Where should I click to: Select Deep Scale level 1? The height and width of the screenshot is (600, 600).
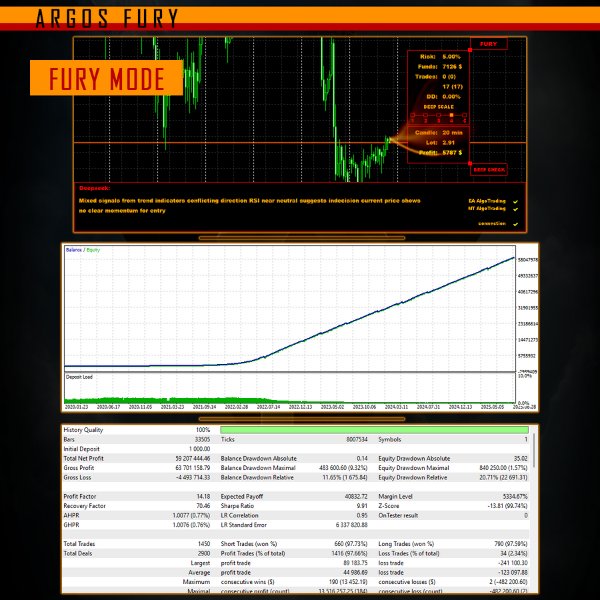point(412,115)
